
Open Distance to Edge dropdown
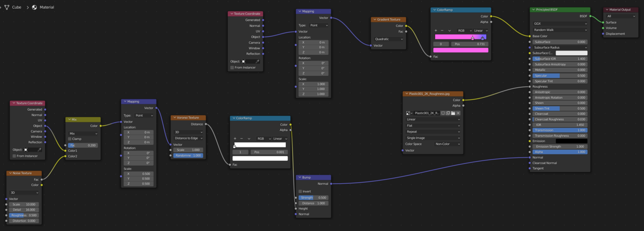pyautogui.click(x=188, y=138)
